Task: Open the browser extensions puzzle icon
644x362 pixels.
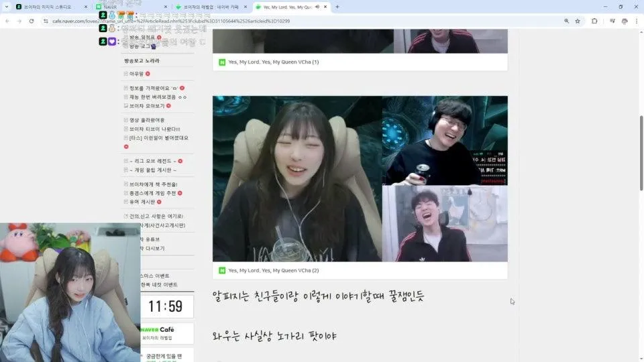Action: (594, 21)
